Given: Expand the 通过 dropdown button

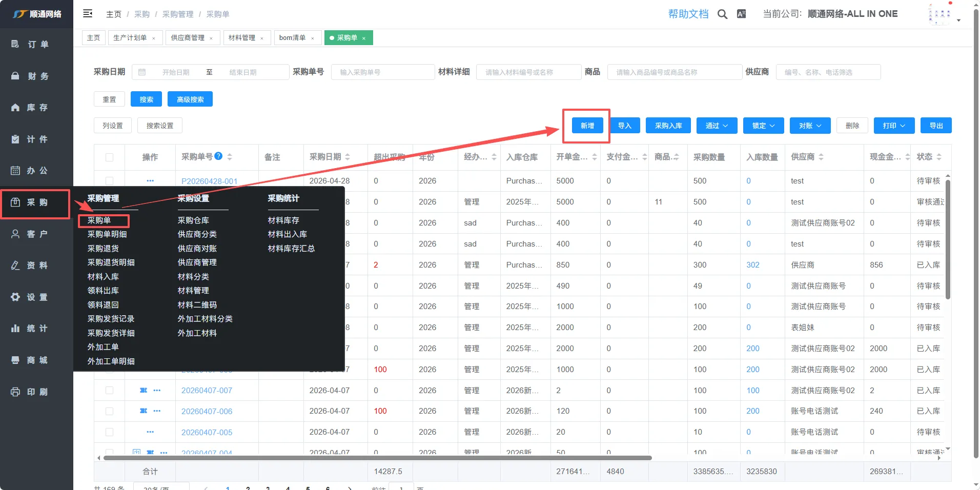Looking at the screenshot, I should (717, 126).
